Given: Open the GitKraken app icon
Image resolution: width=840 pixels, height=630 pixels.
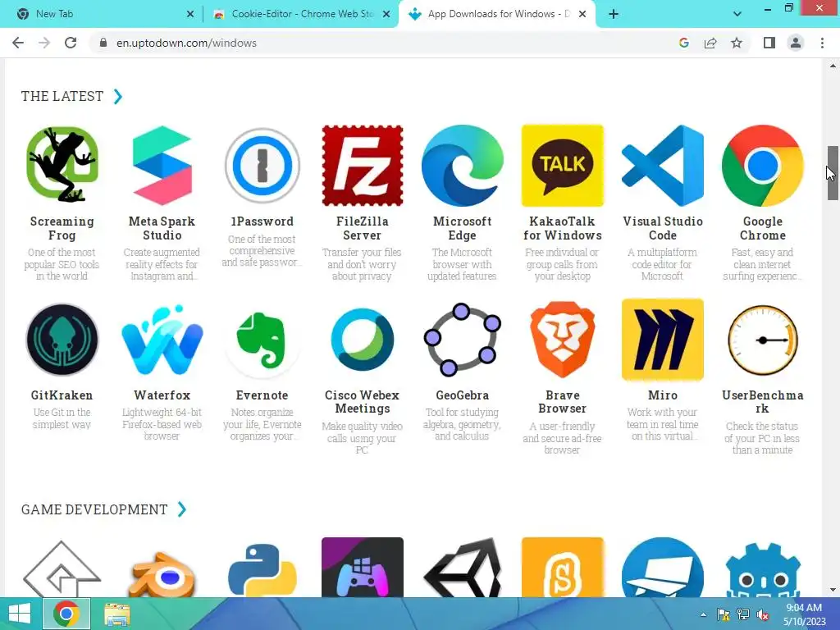Looking at the screenshot, I should [x=62, y=340].
